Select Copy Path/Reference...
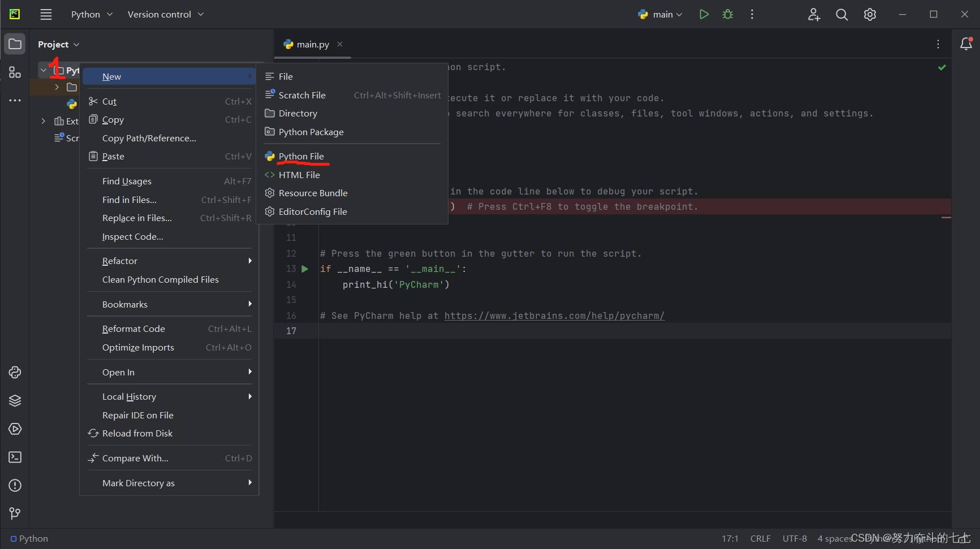The height and width of the screenshot is (549, 980). [170, 138]
